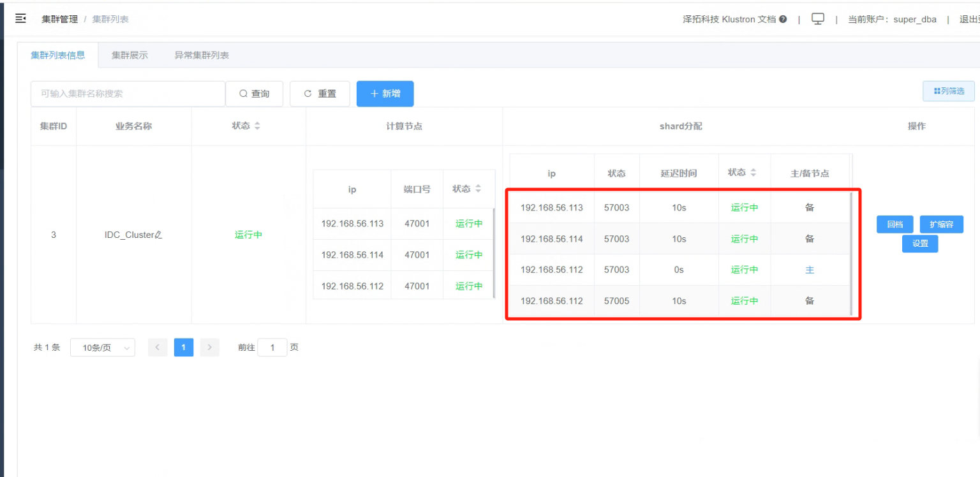Switch to the 集群列表信息 tab
980x477 pixels.
tap(58, 55)
